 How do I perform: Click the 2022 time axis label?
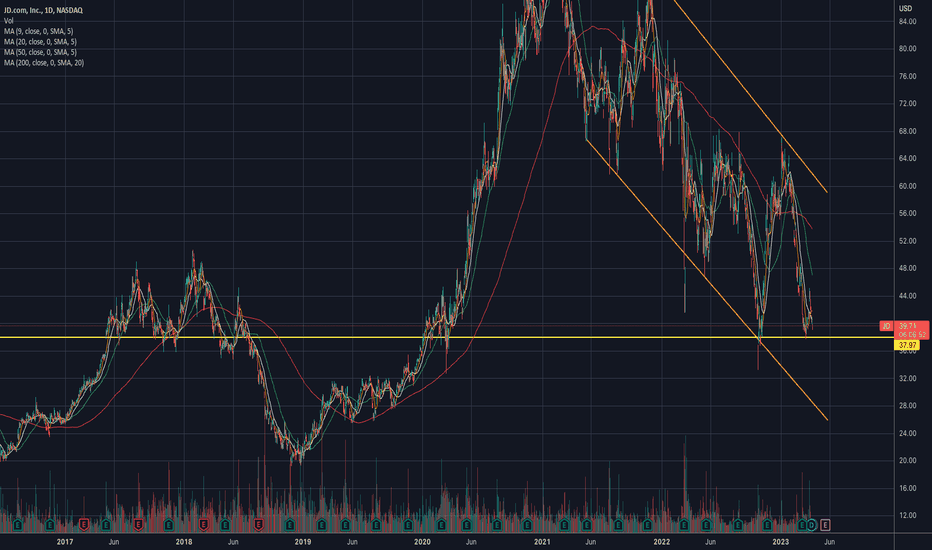[661, 542]
